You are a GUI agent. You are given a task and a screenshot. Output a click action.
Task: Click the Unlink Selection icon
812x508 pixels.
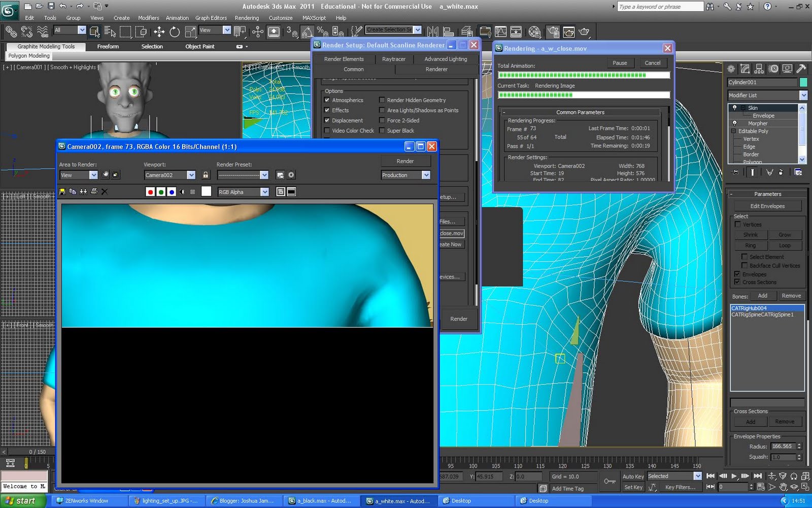(26, 32)
